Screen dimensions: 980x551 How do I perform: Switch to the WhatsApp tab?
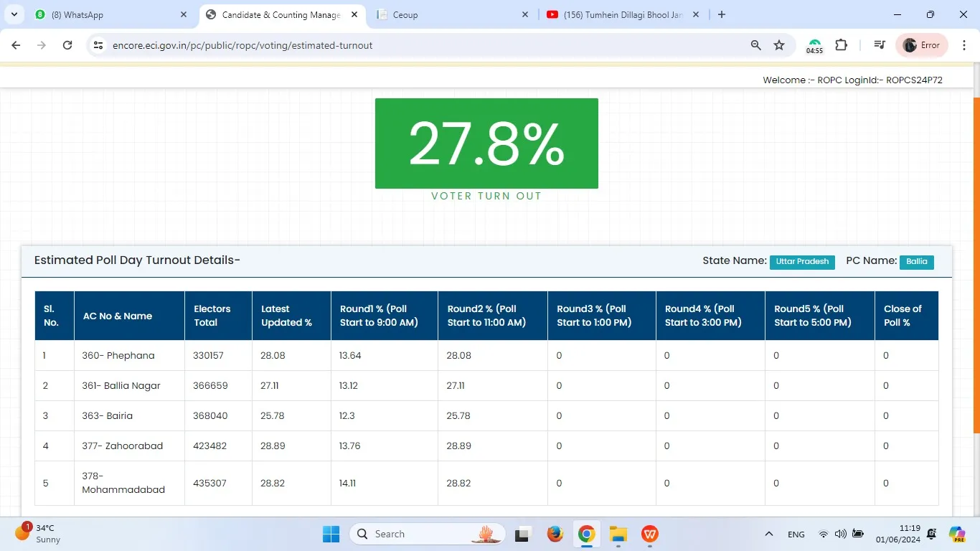tap(111, 14)
